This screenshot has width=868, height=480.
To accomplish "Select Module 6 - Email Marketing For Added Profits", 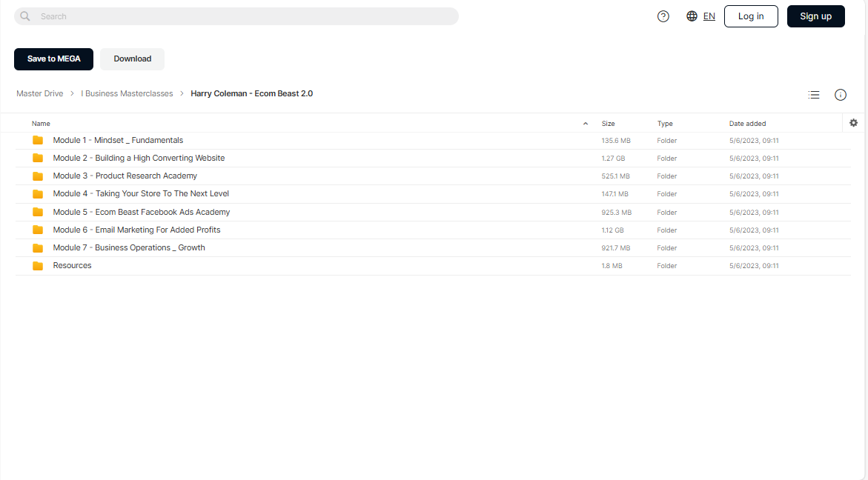I will click(x=136, y=230).
